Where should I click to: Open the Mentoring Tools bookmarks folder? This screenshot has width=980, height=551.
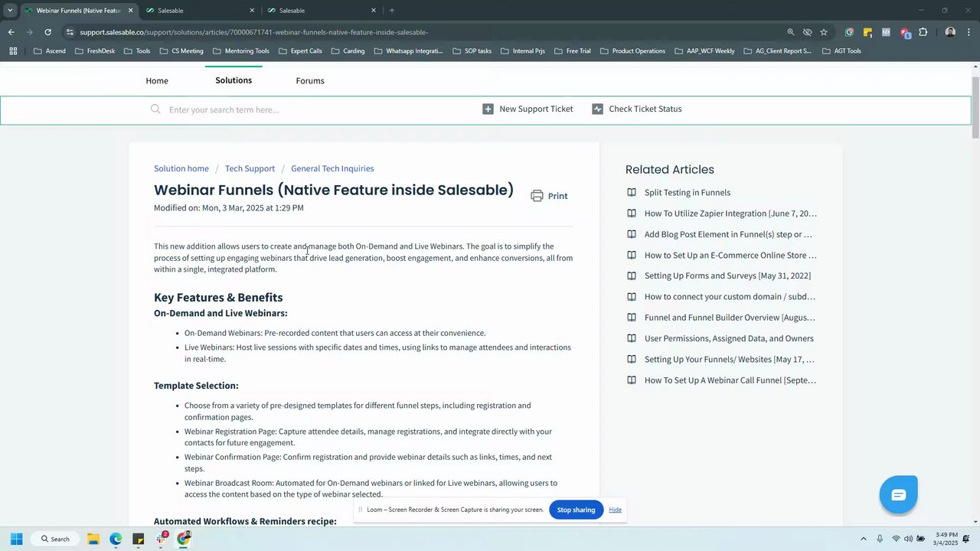tap(241, 51)
